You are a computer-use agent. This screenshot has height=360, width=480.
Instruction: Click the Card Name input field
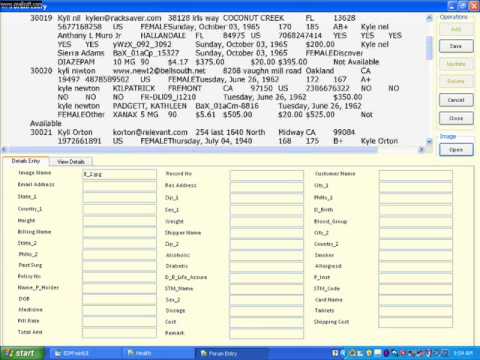(x=415, y=300)
